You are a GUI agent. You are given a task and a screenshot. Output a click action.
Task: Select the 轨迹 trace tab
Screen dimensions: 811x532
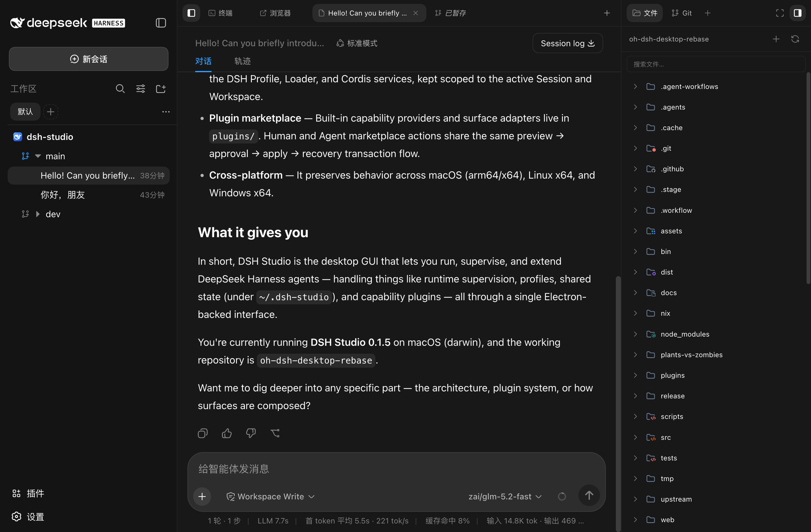(x=242, y=61)
